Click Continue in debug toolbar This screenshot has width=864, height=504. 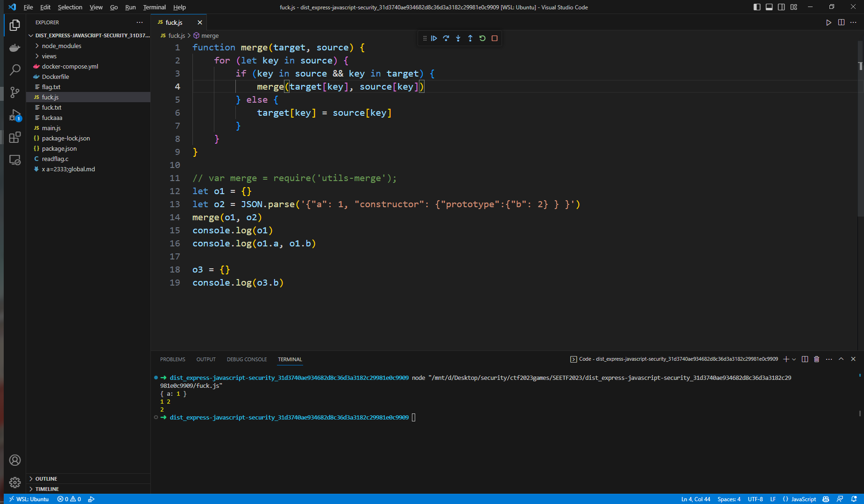[x=434, y=38]
